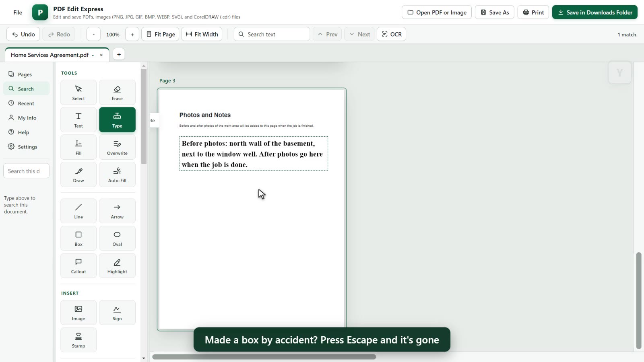The image size is (644, 362).
Task: Activate the Highlight tool
Action: pyautogui.click(x=117, y=265)
